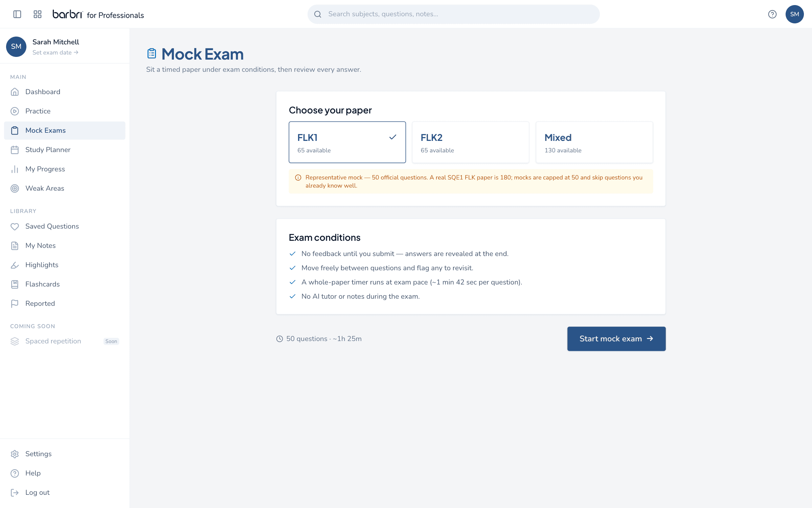Open the help question-mark icon in header
812x508 pixels.
772,14
